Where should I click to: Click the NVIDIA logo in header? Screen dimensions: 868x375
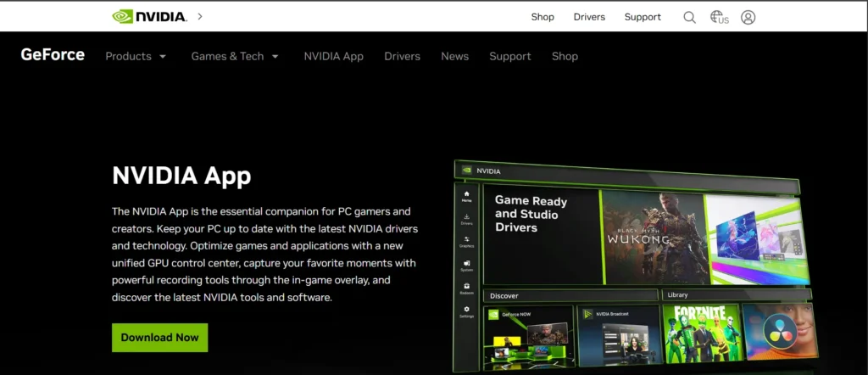pyautogui.click(x=149, y=16)
